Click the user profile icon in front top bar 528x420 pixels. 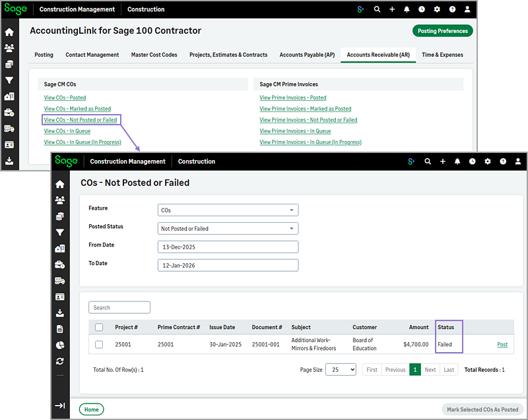tap(517, 161)
